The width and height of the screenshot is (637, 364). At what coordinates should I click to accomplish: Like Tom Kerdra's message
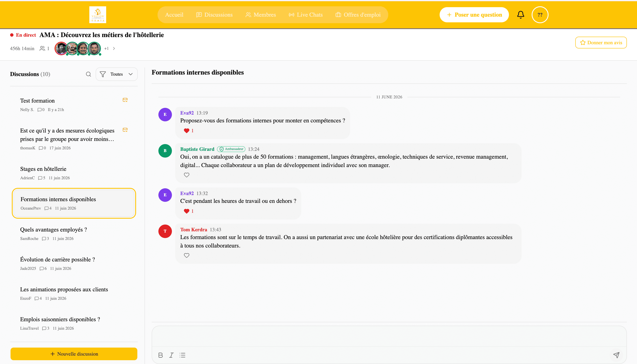click(x=186, y=256)
